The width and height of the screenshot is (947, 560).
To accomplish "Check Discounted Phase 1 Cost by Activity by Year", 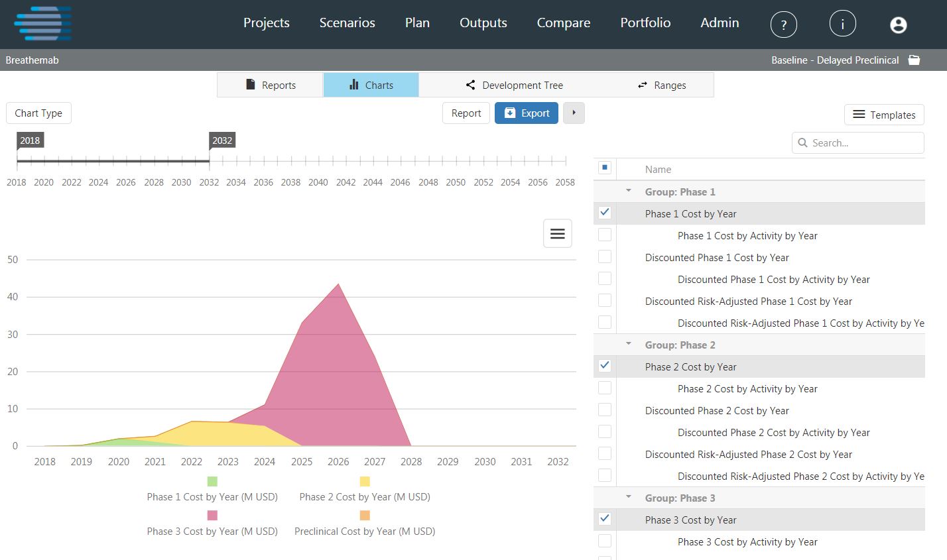I will click(605, 278).
